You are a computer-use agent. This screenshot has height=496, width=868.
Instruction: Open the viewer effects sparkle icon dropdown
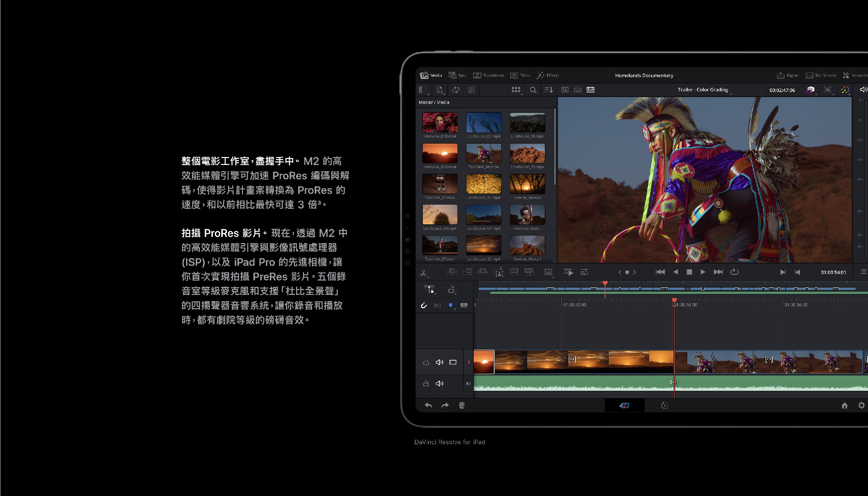845,90
